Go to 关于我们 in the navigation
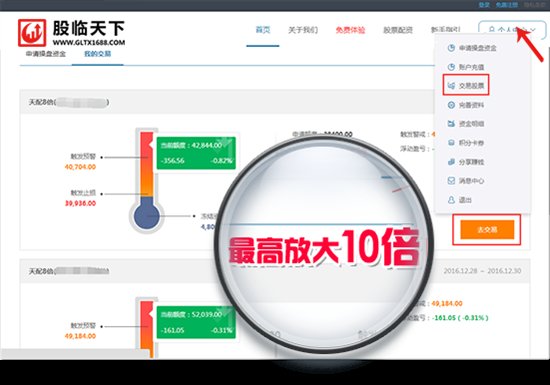Viewport: 550px width, 385px height. tap(303, 30)
